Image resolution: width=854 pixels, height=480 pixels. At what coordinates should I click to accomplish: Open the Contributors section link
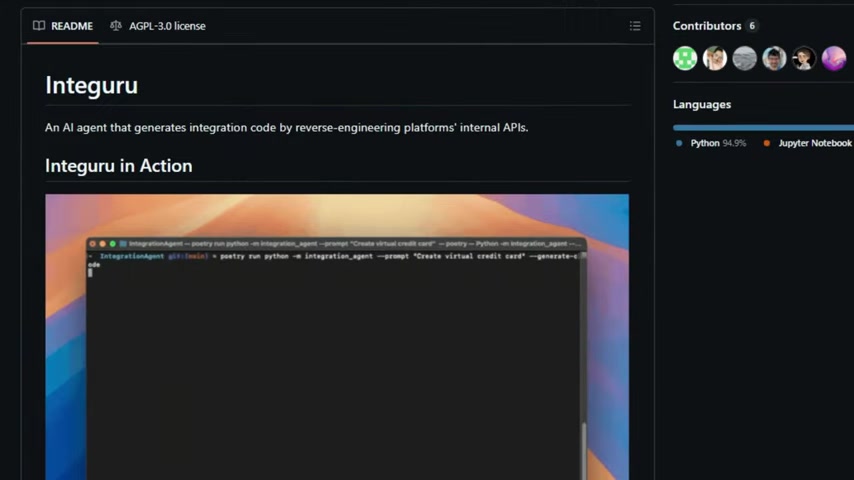click(706, 26)
